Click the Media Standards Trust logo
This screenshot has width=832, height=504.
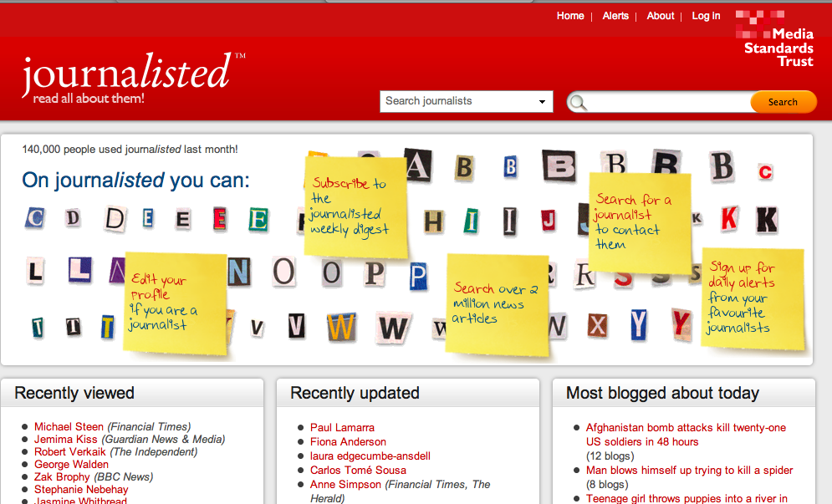(x=774, y=38)
